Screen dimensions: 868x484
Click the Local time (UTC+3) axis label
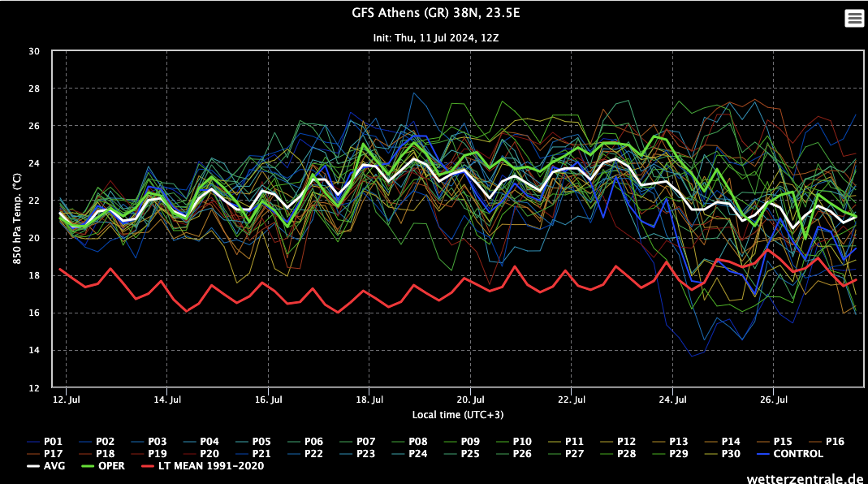(x=458, y=415)
